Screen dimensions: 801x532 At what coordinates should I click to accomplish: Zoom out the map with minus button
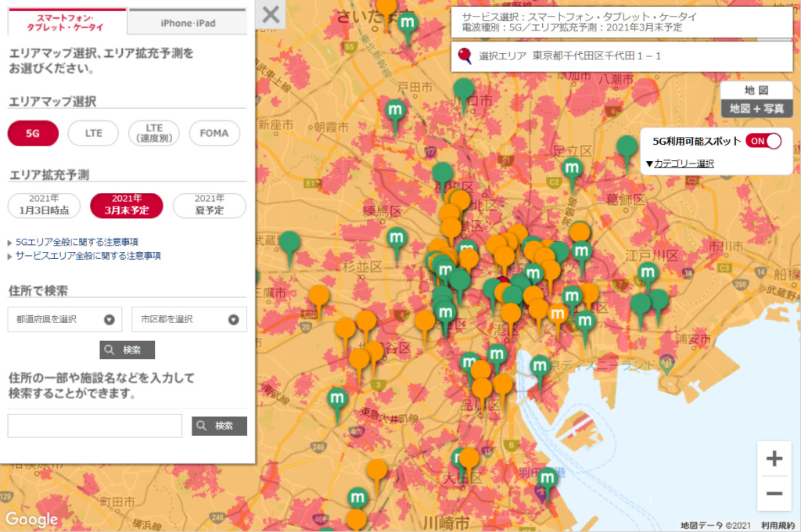(774, 494)
